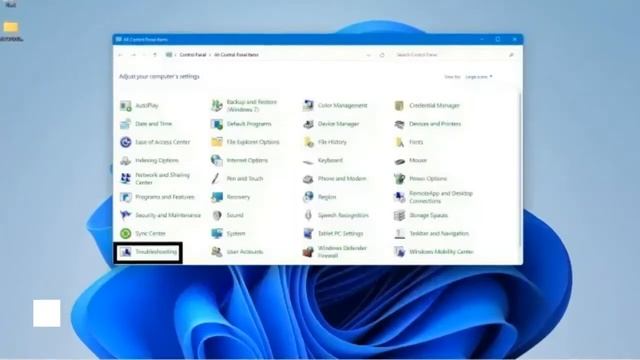This screenshot has height=360, width=640.
Task: Click the Indexing Options icon
Action: coord(125,160)
